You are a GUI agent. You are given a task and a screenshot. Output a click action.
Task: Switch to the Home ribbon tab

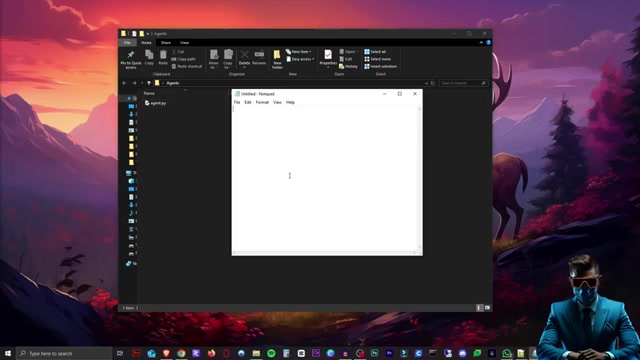(x=146, y=42)
